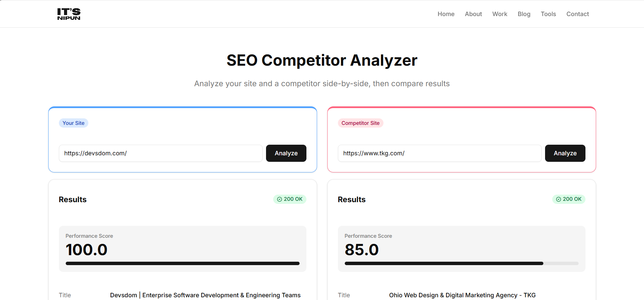Click Analyze for devsdom.com

point(286,153)
